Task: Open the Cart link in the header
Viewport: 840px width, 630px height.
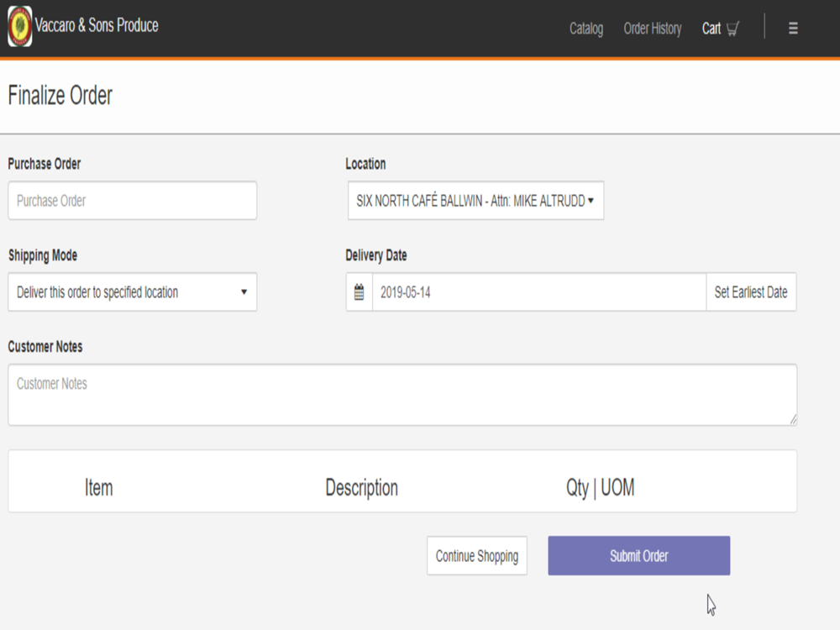Action: 721,29
